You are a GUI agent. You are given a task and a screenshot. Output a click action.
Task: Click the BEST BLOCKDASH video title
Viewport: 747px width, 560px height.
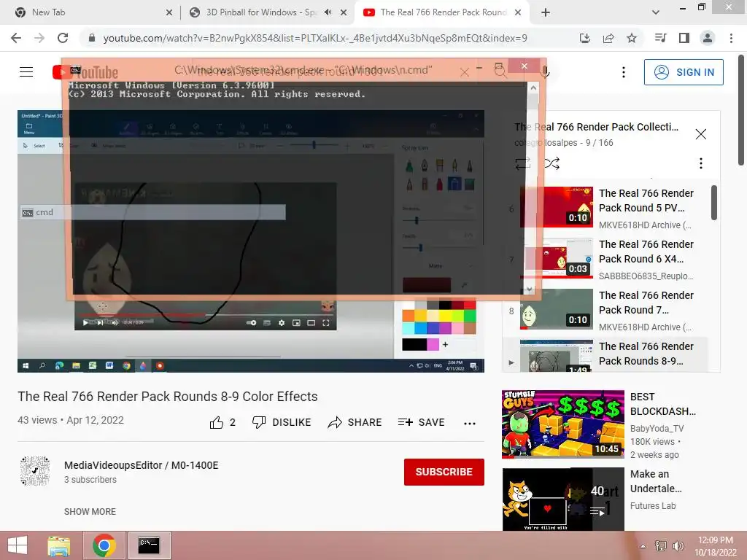point(663,404)
